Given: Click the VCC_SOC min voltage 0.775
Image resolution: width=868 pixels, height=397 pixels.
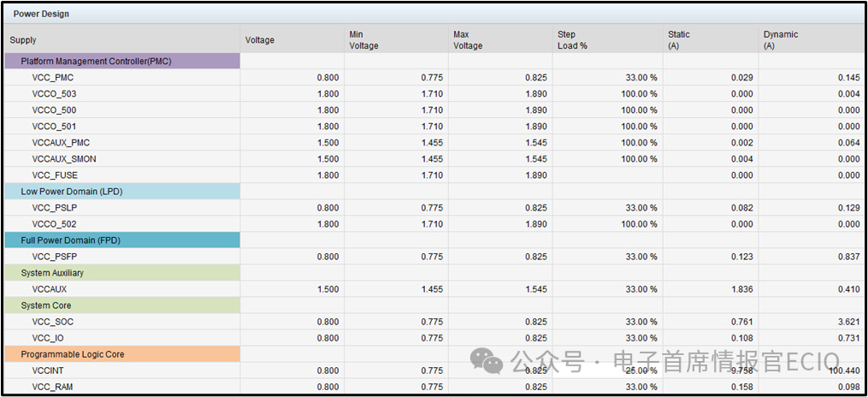Looking at the screenshot, I should tap(432, 322).
